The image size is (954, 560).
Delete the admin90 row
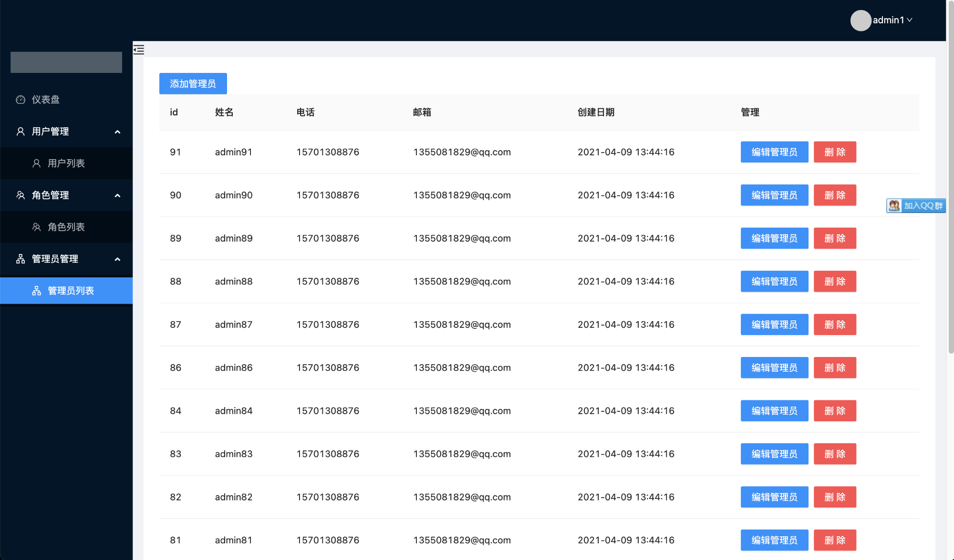[x=835, y=195]
